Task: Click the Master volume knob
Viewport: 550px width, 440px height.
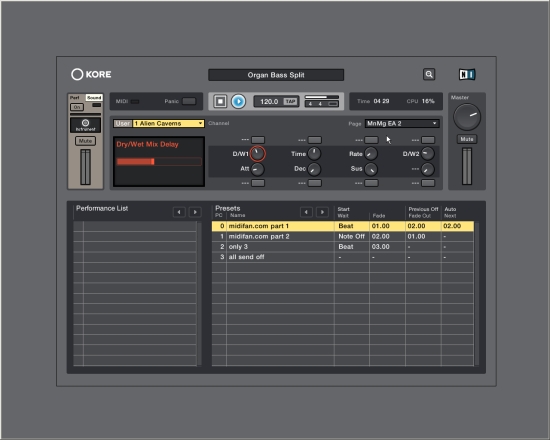Action: pyautogui.click(x=467, y=117)
